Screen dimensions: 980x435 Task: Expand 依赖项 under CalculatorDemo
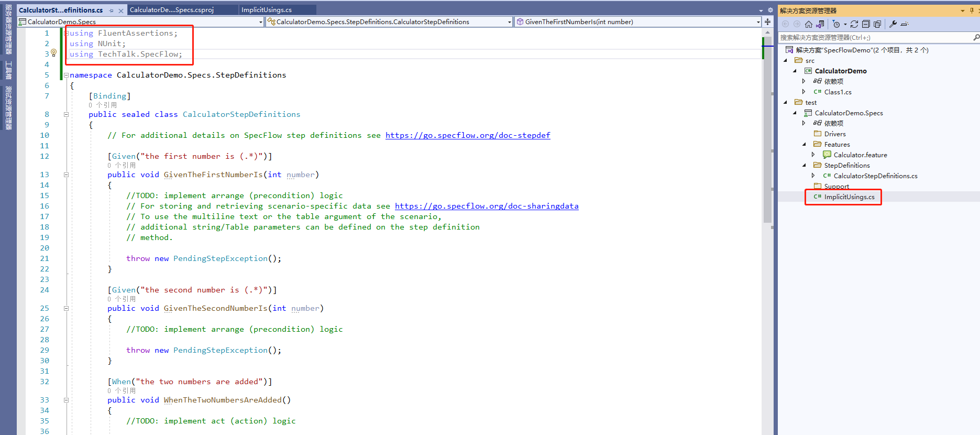point(804,81)
